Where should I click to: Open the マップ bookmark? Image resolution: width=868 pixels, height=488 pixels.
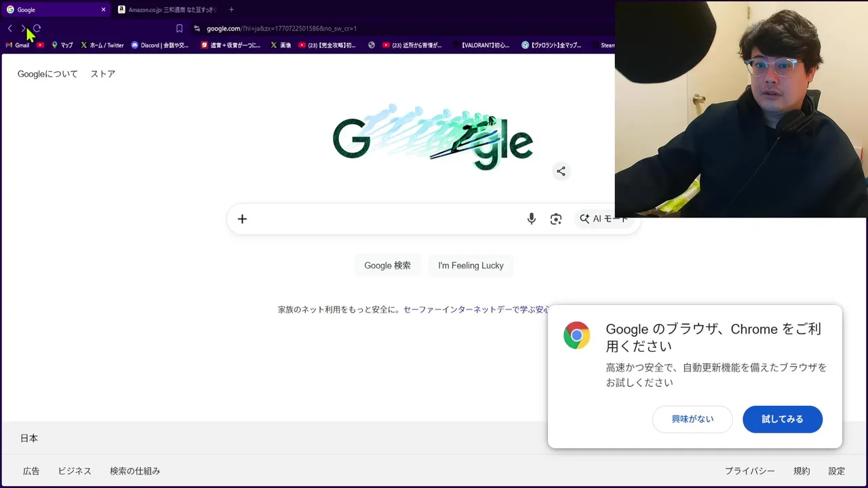click(x=62, y=45)
